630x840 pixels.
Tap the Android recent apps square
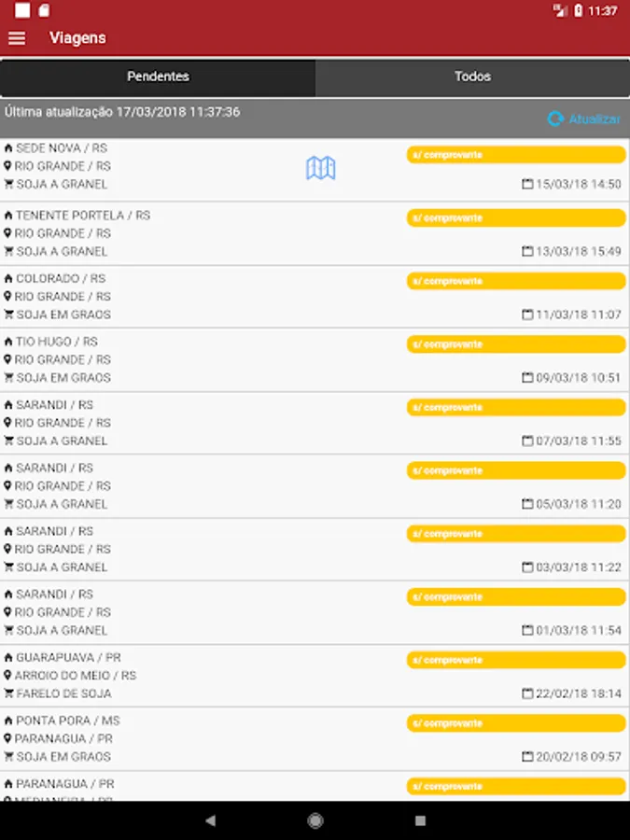[x=420, y=820]
